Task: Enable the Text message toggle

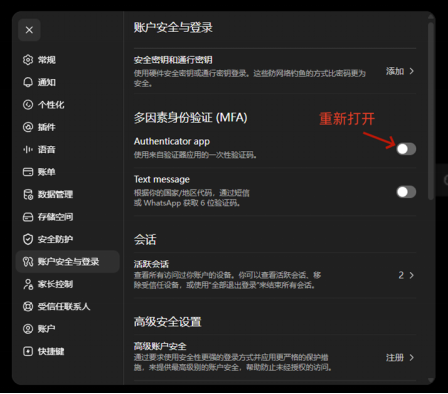Action: tap(406, 192)
